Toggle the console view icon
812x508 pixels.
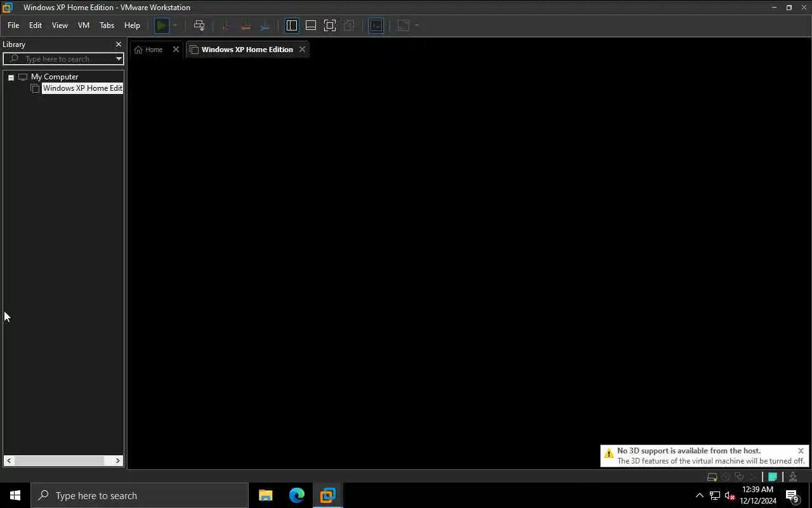pos(376,25)
